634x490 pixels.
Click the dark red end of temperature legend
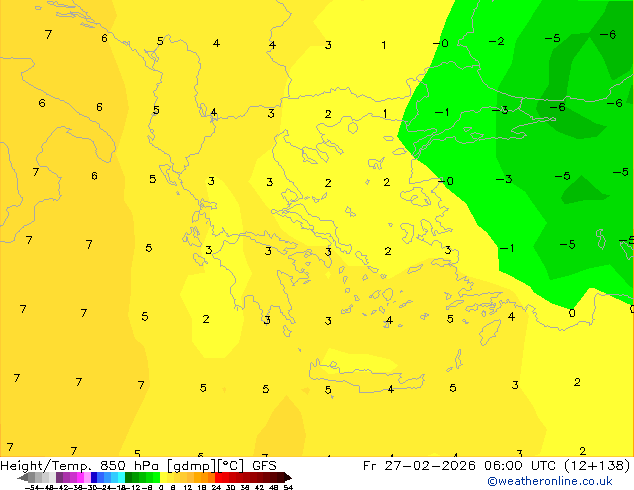pos(287,477)
